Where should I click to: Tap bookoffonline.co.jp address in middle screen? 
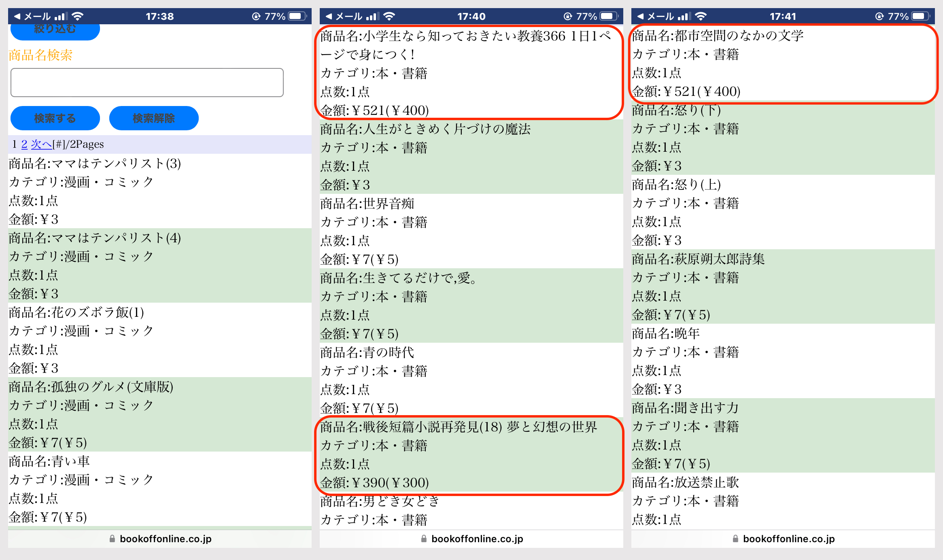pyautogui.click(x=477, y=539)
